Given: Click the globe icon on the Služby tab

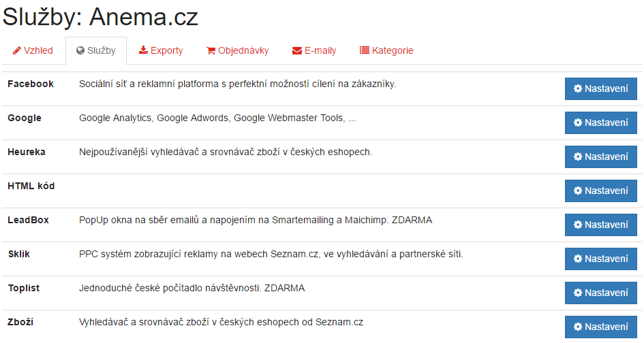Looking at the screenshot, I should click(x=80, y=50).
